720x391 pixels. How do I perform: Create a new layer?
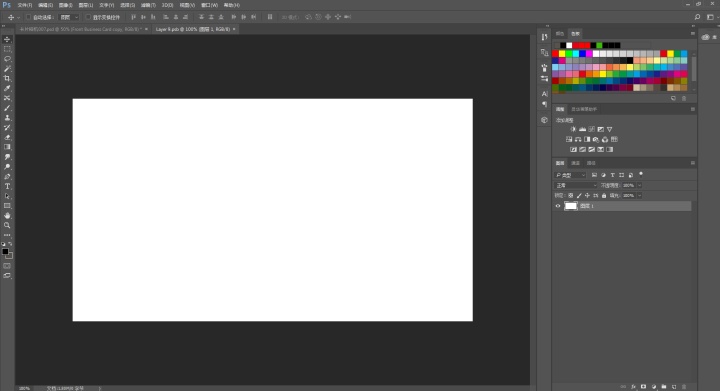coord(674,387)
